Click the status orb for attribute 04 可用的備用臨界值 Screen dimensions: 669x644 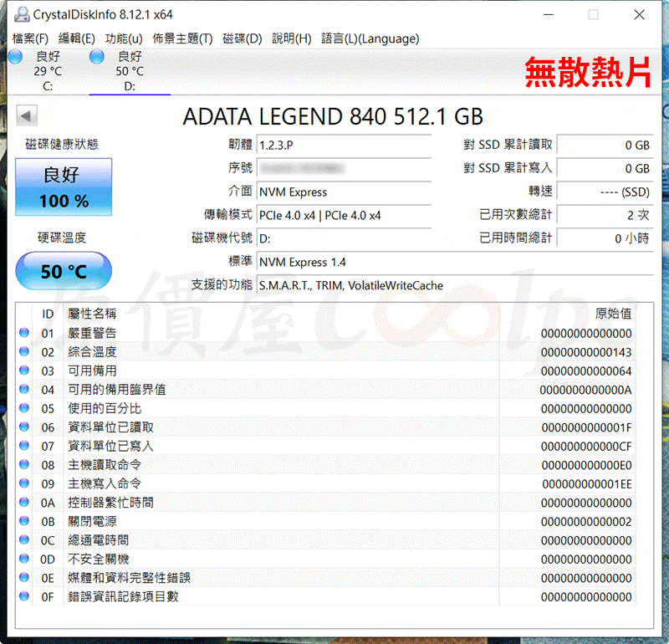24,389
